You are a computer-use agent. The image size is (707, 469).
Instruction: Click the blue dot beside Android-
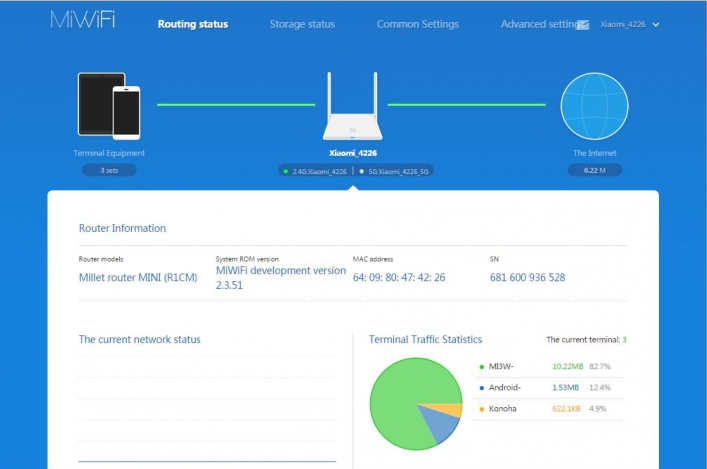pyautogui.click(x=482, y=388)
